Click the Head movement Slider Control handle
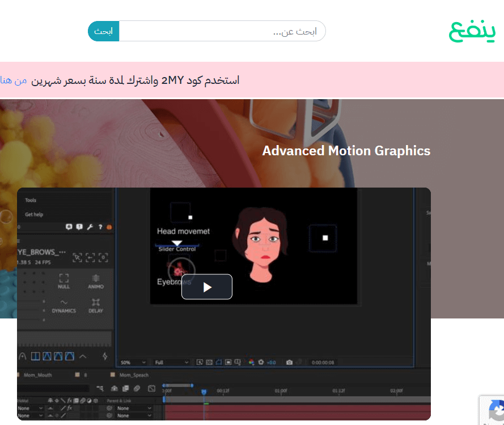 pyautogui.click(x=177, y=243)
